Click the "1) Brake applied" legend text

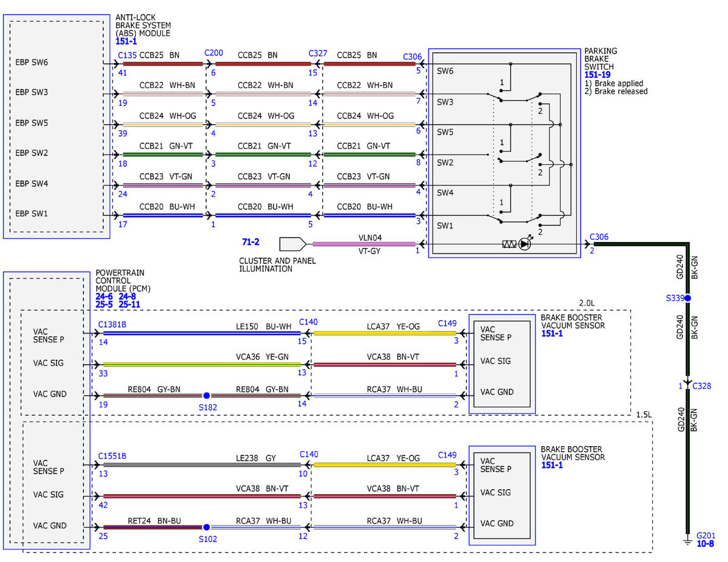(613, 83)
